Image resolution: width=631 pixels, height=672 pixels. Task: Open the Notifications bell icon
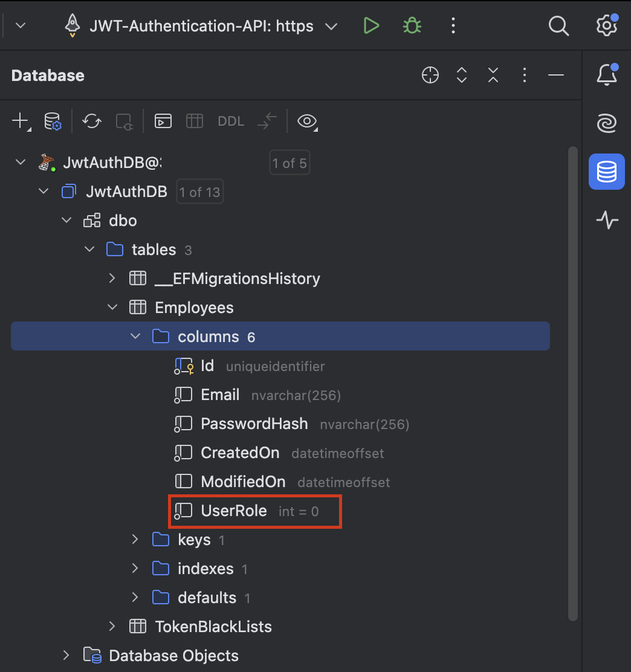(606, 75)
